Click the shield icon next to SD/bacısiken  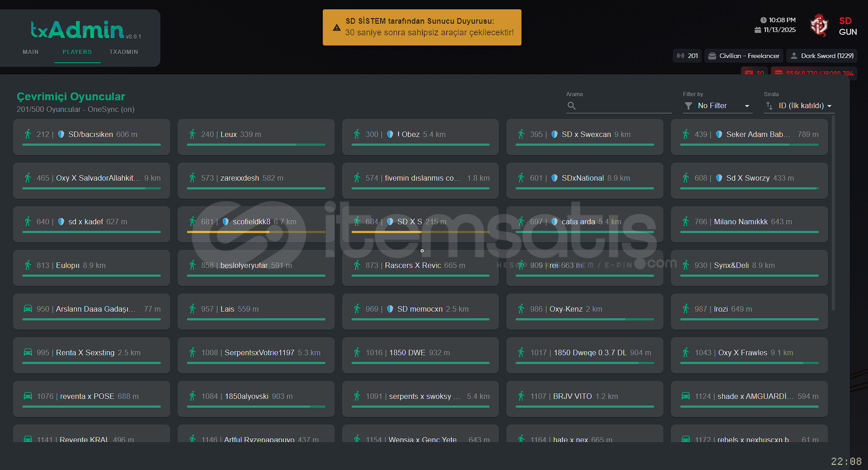[x=61, y=134]
